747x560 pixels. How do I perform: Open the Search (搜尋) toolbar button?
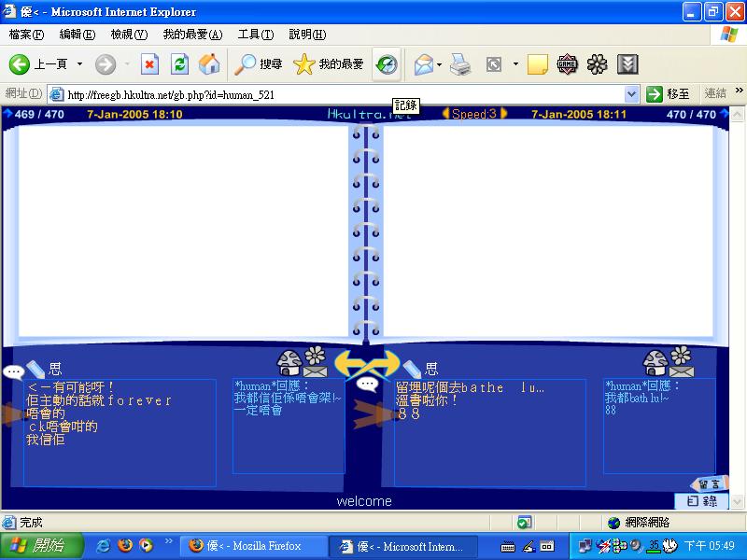coord(259,64)
